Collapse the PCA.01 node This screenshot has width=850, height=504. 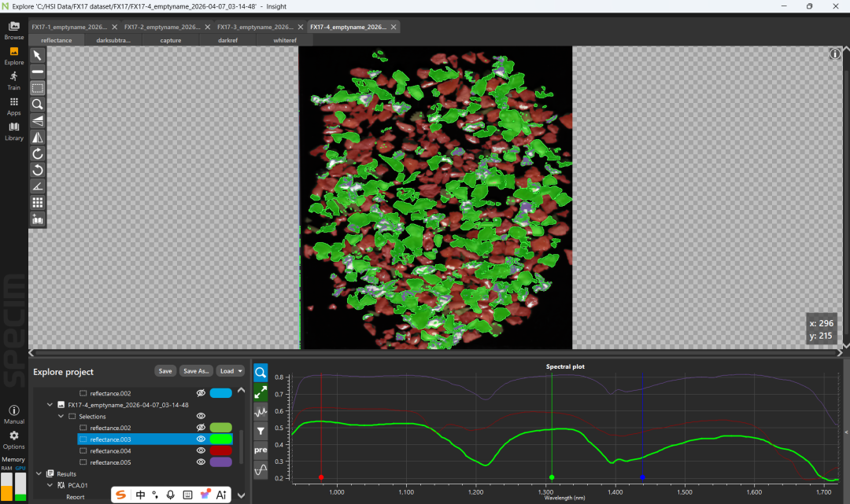pos(50,485)
